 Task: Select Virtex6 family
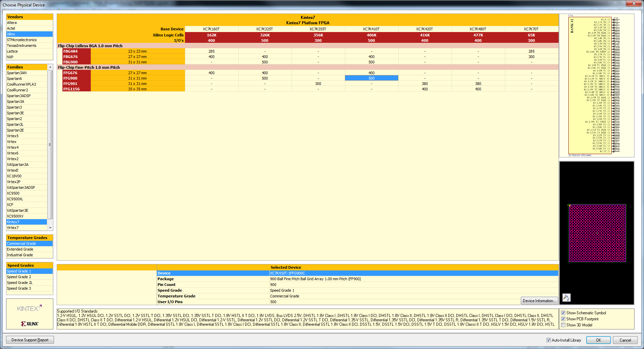coord(27,153)
